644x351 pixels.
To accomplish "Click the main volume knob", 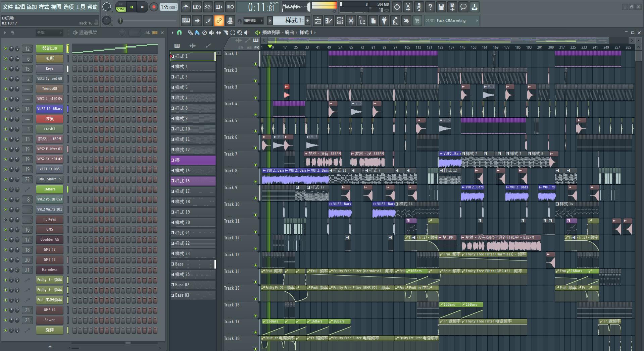I will point(106,7).
